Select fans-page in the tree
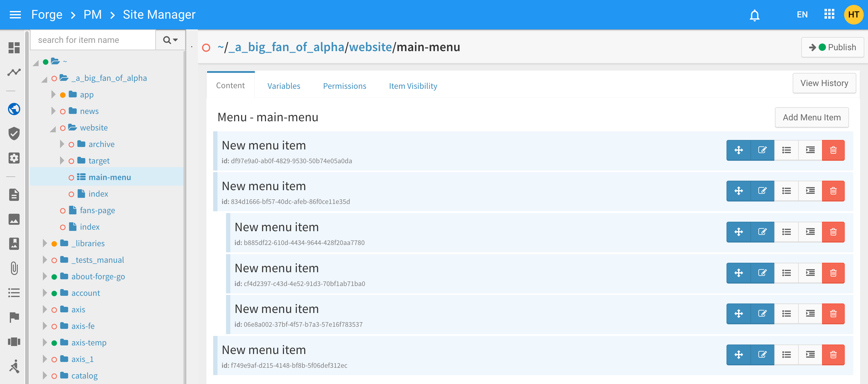Screen dimensions: 868x384 [97, 210]
